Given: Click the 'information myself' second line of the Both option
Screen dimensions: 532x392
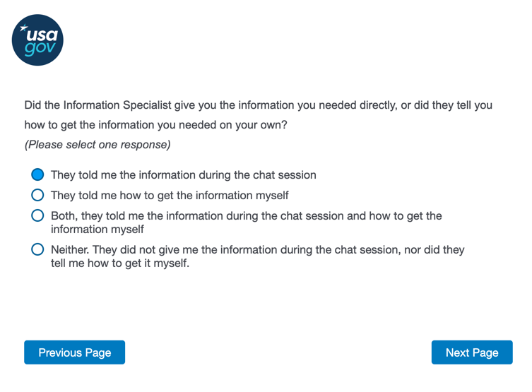Looking at the screenshot, I should pos(97,230).
